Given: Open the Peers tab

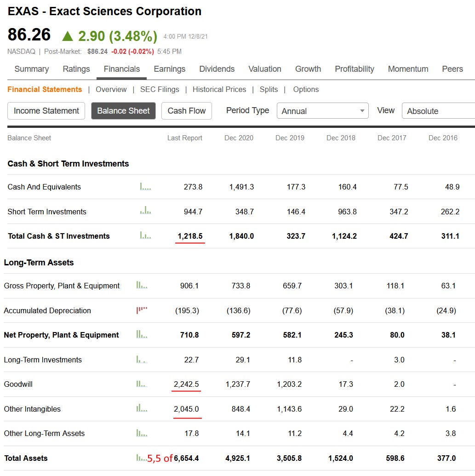Looking at the screenshot, I should point(452,69).
